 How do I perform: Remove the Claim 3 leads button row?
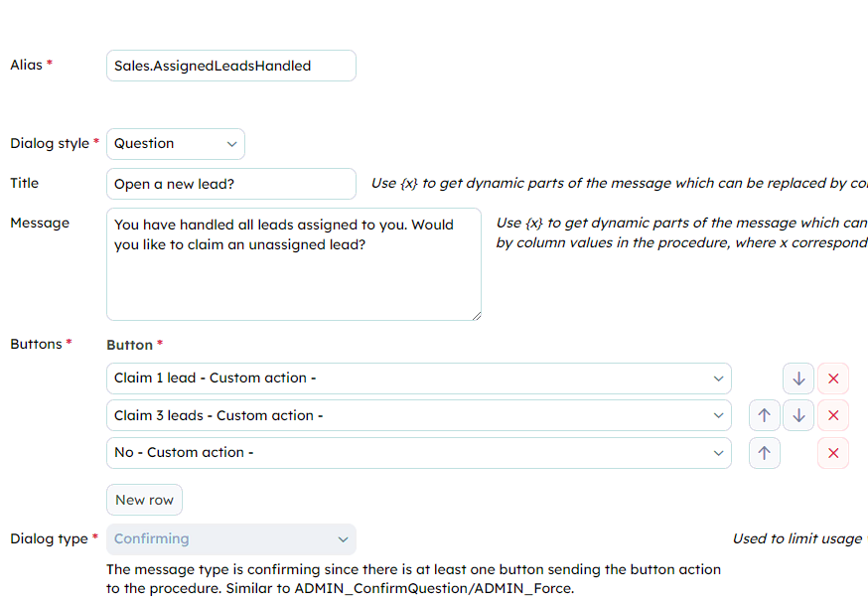[x=833, y=415]
